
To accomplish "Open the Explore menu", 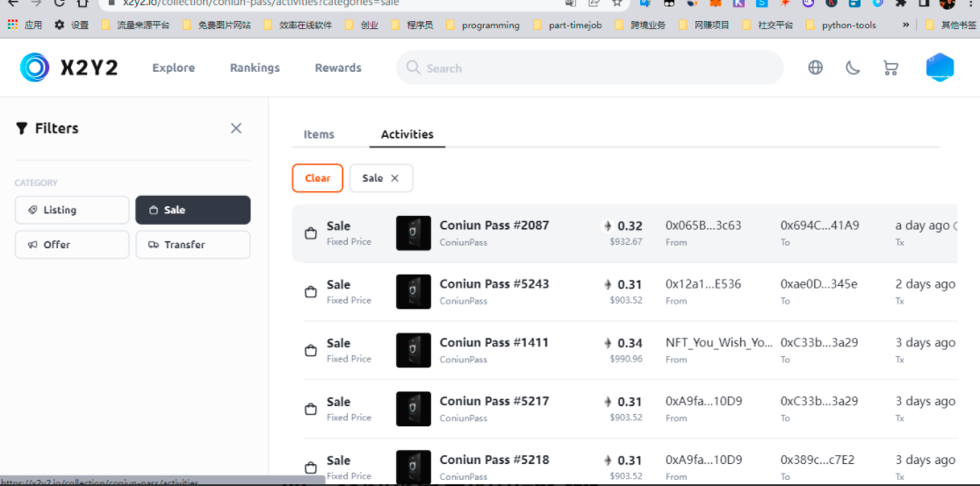I will [x=173, y=68].
